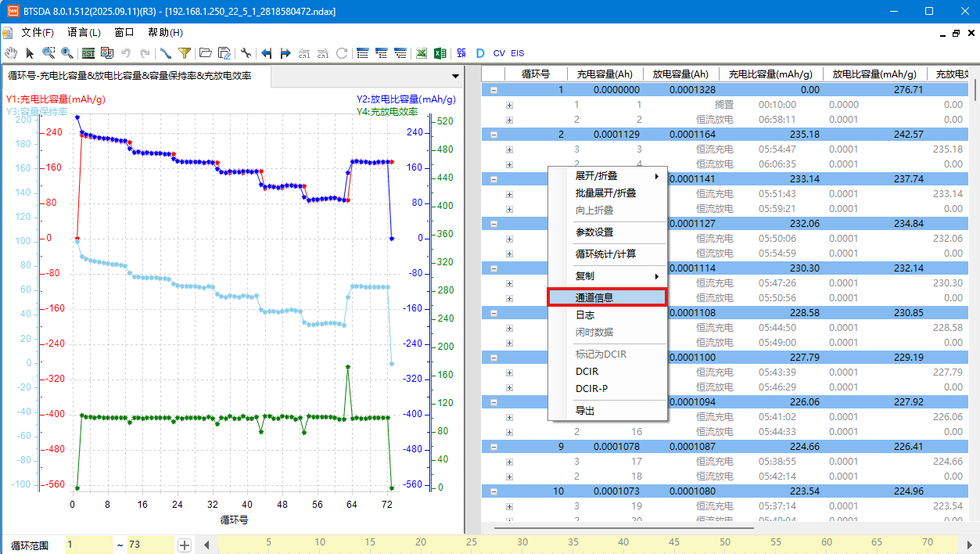The image size is (980, 554).
Task: Open file with the folder icon
Action: pos(206,53)
